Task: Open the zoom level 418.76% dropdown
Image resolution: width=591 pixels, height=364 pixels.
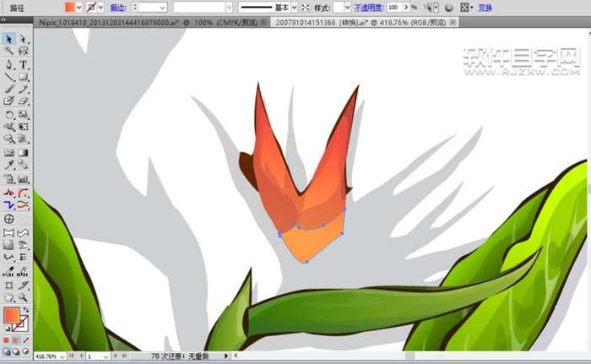Action: tap(64, 357)
